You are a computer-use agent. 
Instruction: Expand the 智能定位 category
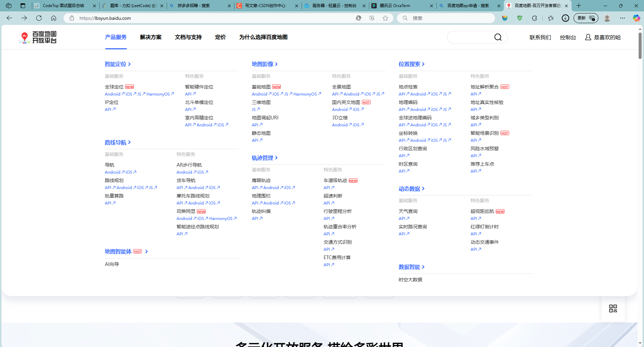(118, 64)
